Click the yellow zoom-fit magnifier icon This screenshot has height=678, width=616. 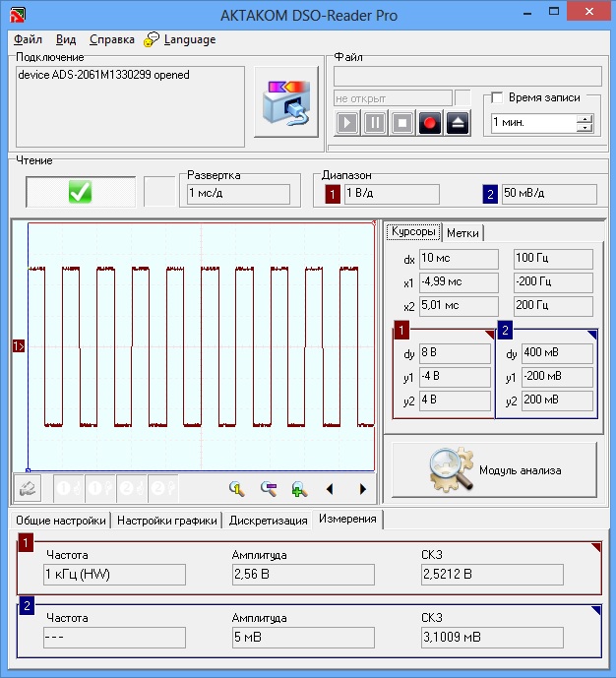click(236, 488)
